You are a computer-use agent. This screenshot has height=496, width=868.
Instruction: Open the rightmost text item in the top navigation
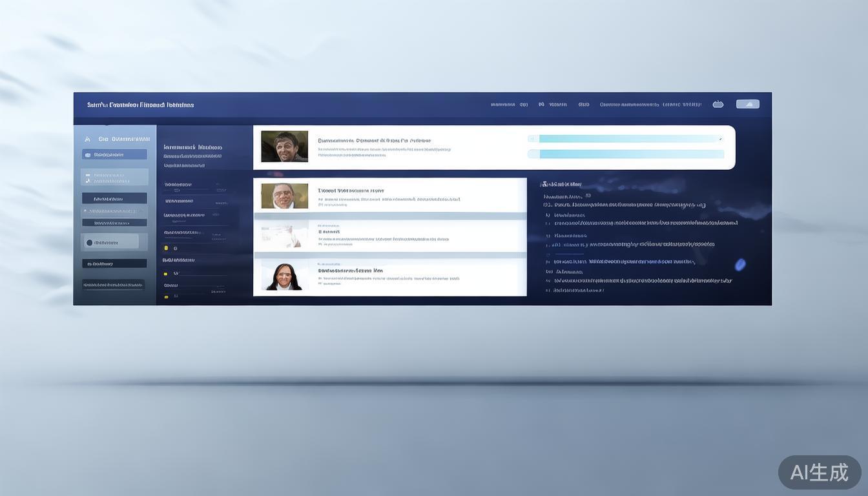[681, 104]
